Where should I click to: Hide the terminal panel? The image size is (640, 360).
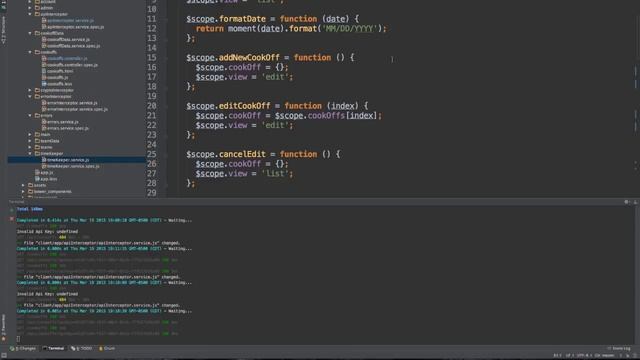(x=635, y=202)
